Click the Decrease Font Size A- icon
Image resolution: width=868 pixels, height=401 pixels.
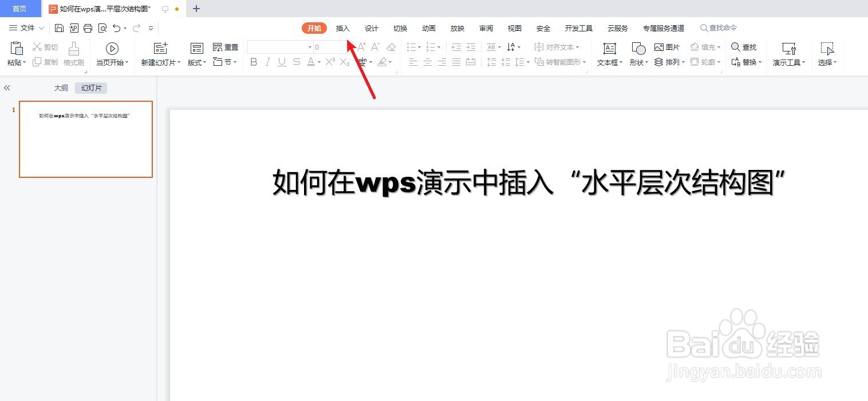(376, 47)
